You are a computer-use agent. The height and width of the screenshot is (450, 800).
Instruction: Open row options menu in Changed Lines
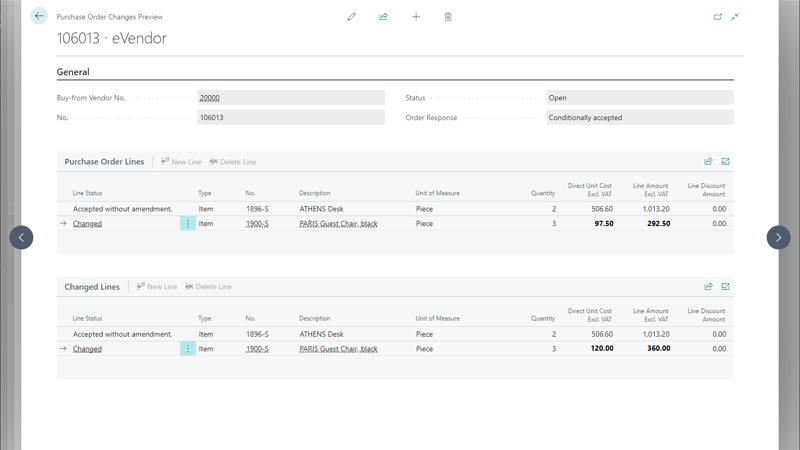coord(187,349)
